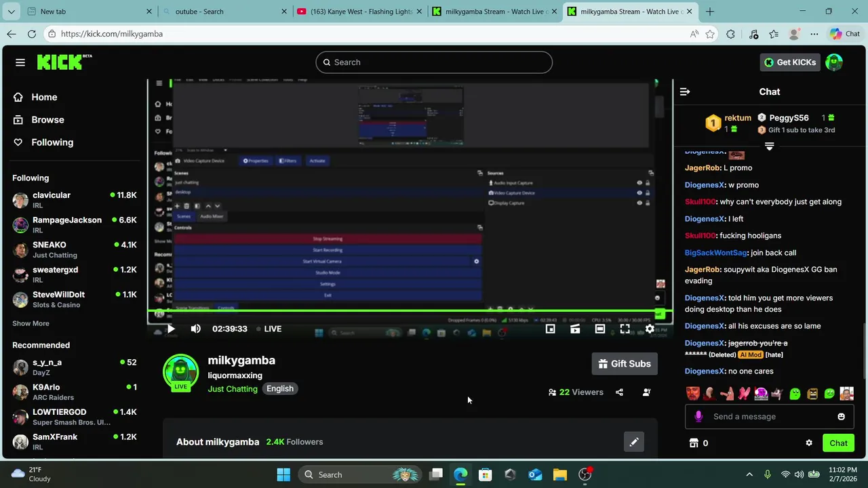Switch to first milkygamba Stream tab
Image resolution: width=868 pixels, height=488 pixels.
pos(494,12)
